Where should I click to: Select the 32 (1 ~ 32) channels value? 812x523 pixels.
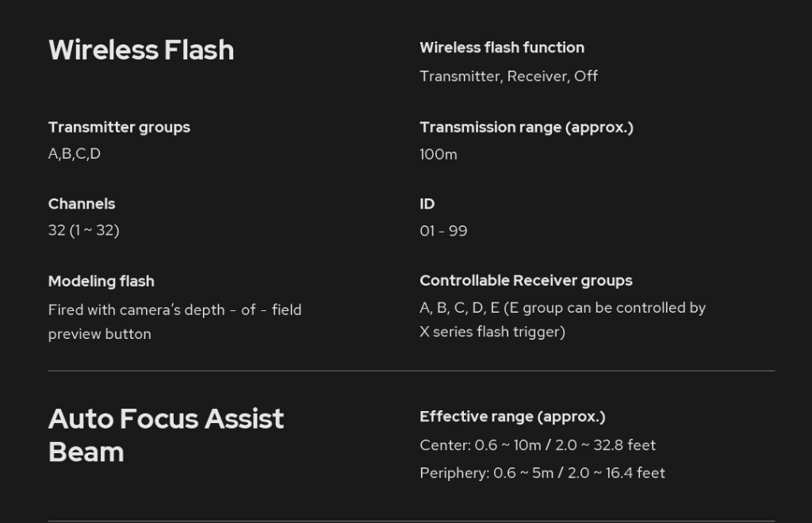83,231
